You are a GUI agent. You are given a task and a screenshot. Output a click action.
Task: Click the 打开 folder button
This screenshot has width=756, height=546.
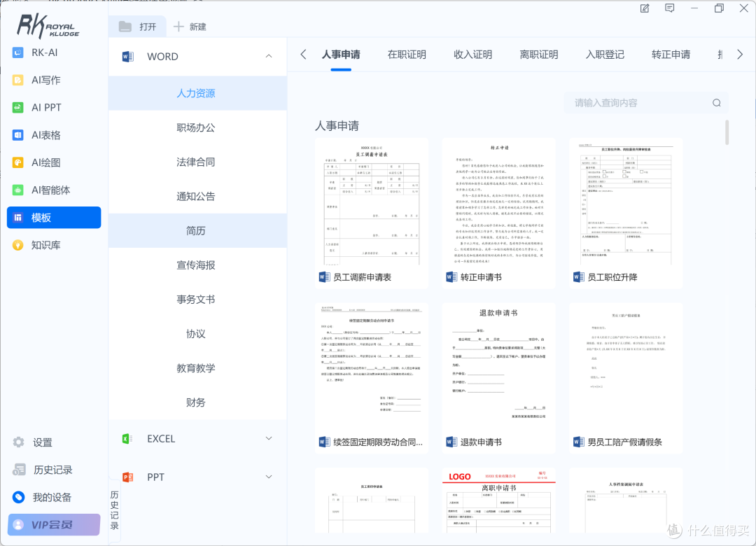(x=137, y=27)
